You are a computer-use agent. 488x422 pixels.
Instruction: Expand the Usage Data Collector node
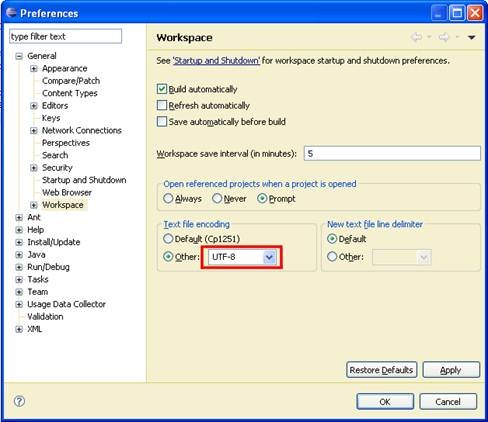coord(19,304)
